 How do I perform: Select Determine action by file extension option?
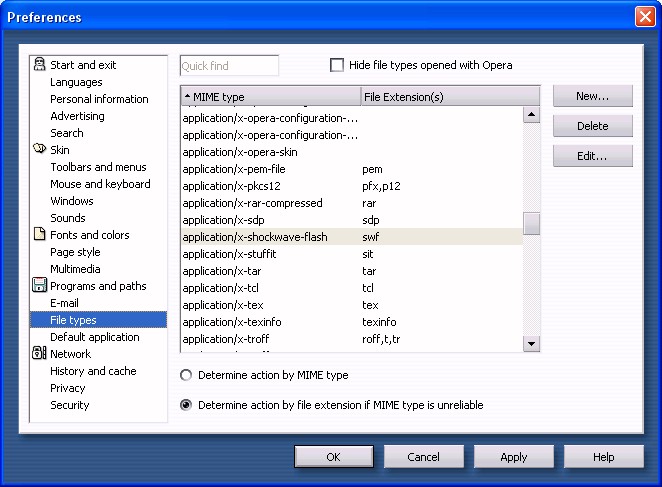pos(186,405)
